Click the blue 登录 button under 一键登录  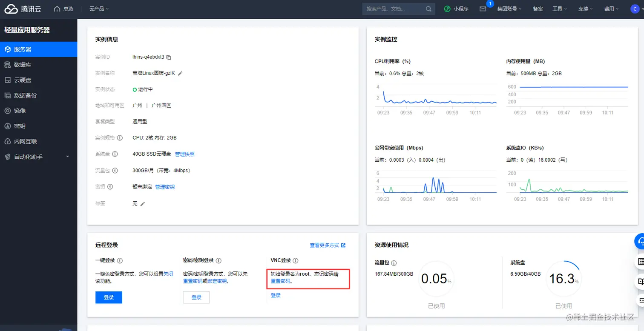(x=109, y=297)
